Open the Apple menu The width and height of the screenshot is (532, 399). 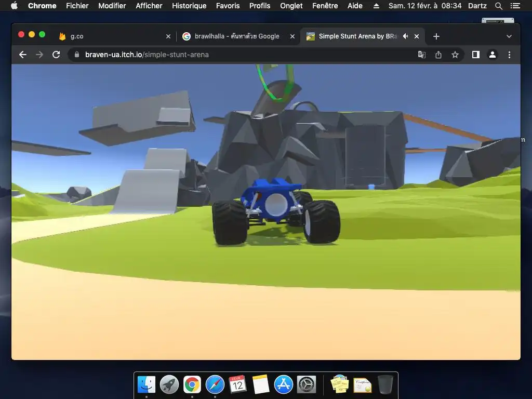(14, 6)
